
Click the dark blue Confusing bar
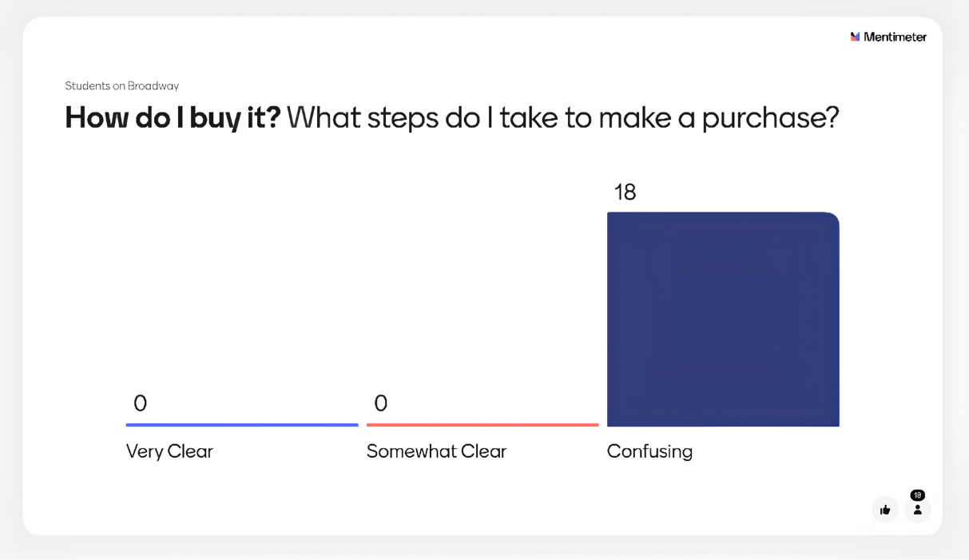[723, 320]
